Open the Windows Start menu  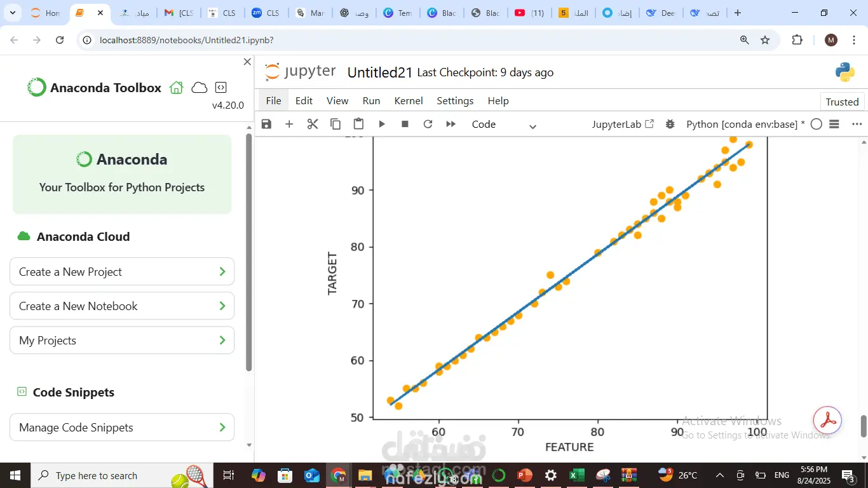click(x=15, y=475)
